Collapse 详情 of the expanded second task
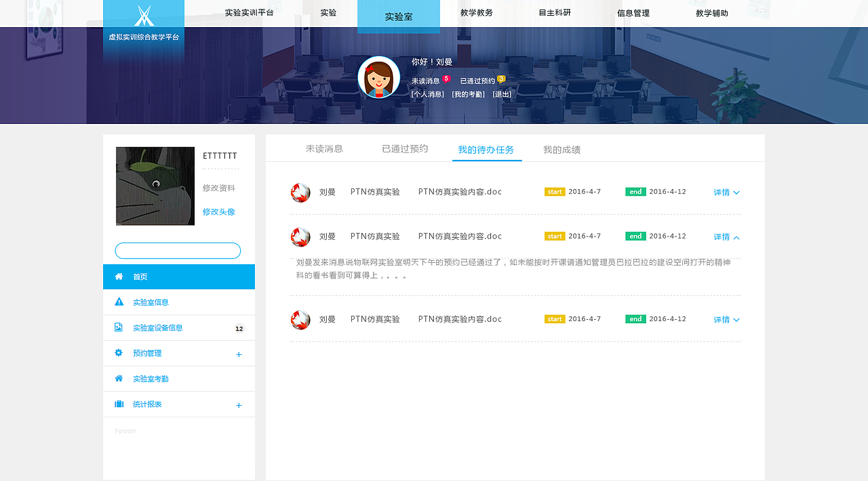The width and height of the screenshot is (868, 481). 726,237
